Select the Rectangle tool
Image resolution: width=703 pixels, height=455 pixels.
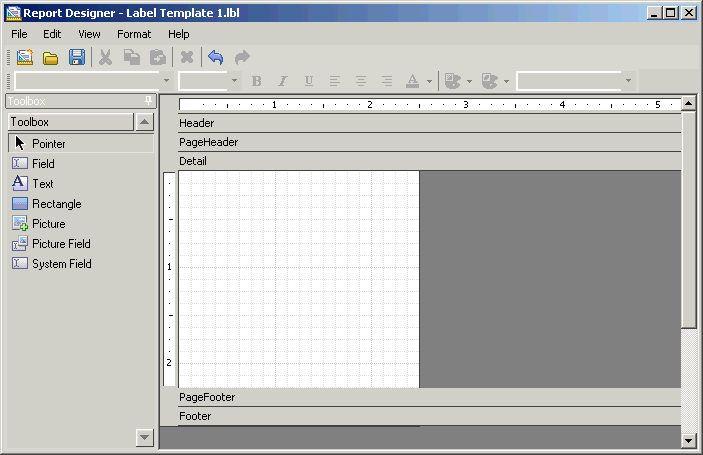tap(81, 204)
